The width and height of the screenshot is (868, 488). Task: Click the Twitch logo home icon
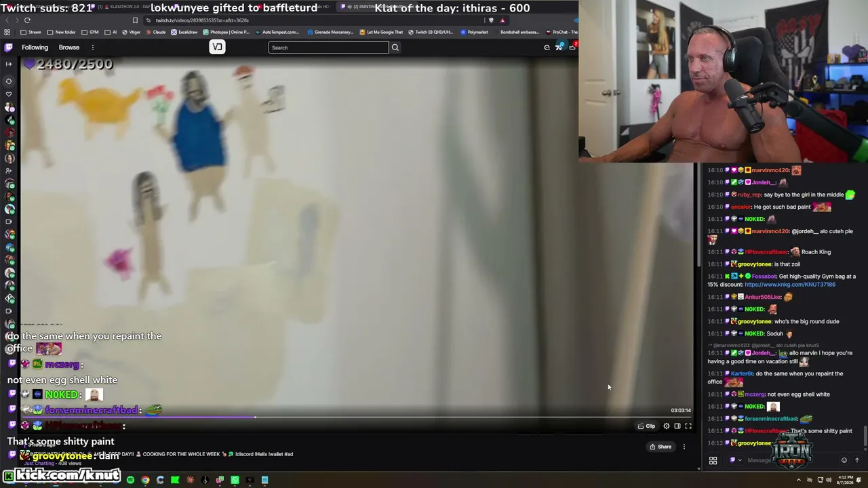coord(8,47)
